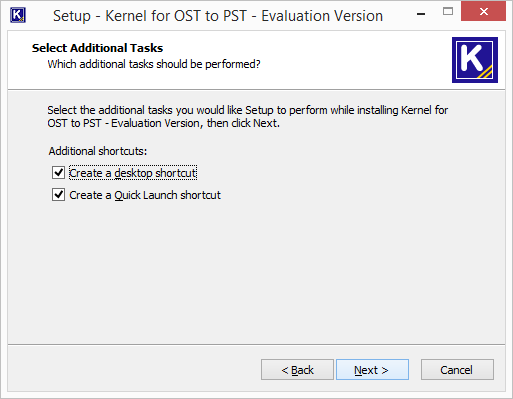Click the 'Additional shortcuts:' label

click(98, 151)
